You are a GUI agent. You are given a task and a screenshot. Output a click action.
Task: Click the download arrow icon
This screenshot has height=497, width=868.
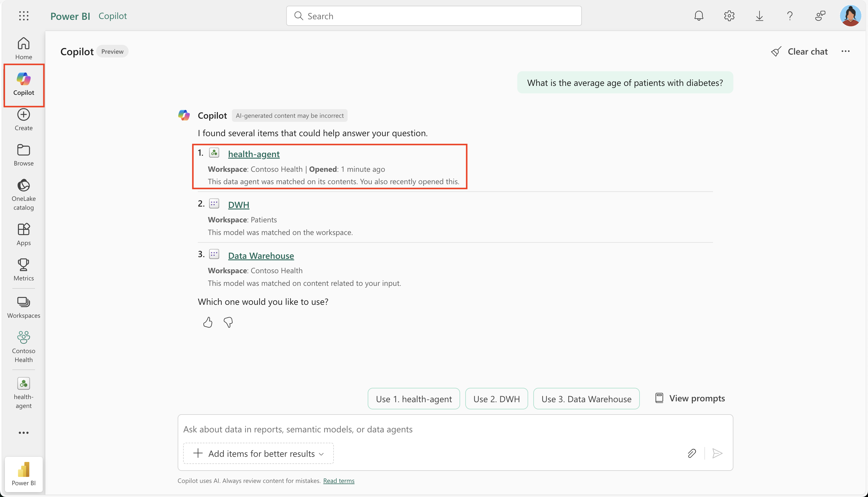pyautogui.click(x=759, y=16)
